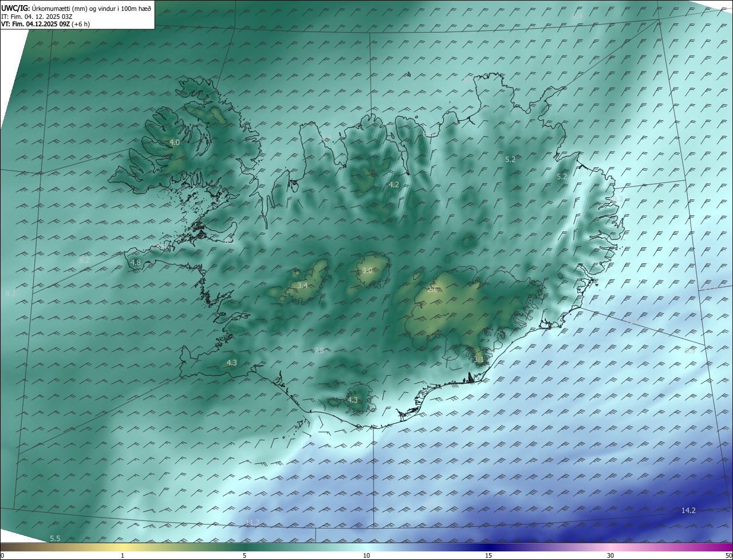733x560 pixels.
Task: Click the '14.2' value in the ocean
Action: click(x=688, y=510)
